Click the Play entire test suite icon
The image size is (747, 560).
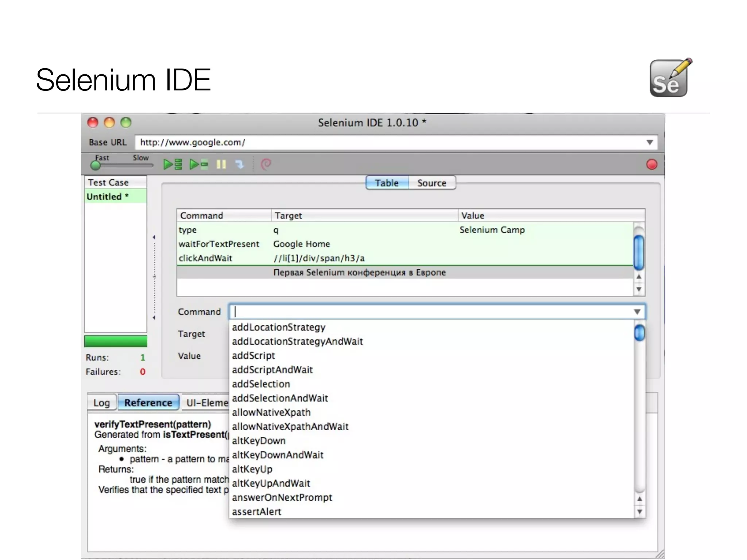173,164
